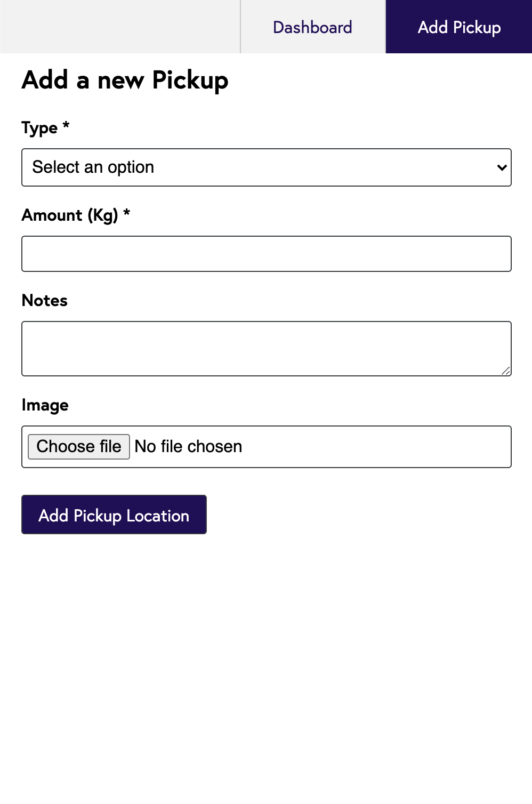
Task: Click the 'No file chosen' text
Action: [188, 446]
